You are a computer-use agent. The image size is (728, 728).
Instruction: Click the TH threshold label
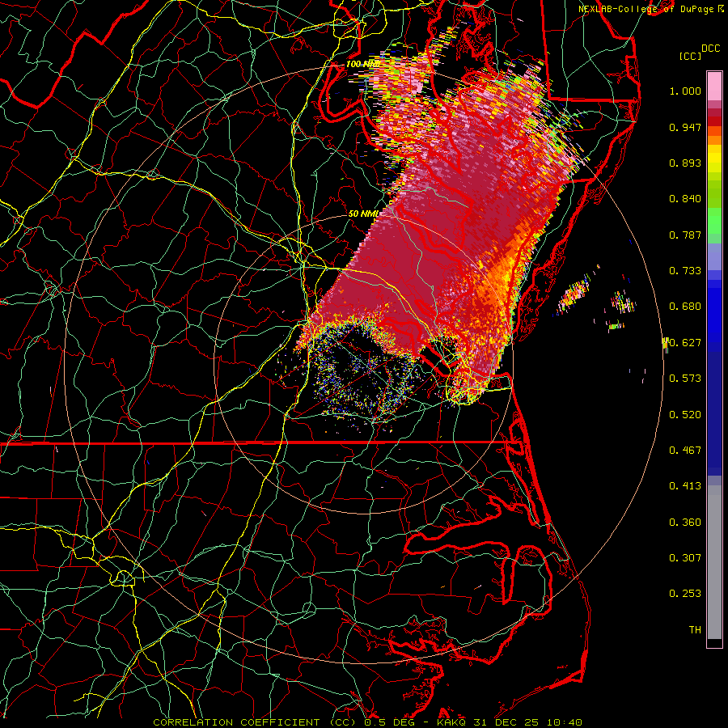coord(695,630)
